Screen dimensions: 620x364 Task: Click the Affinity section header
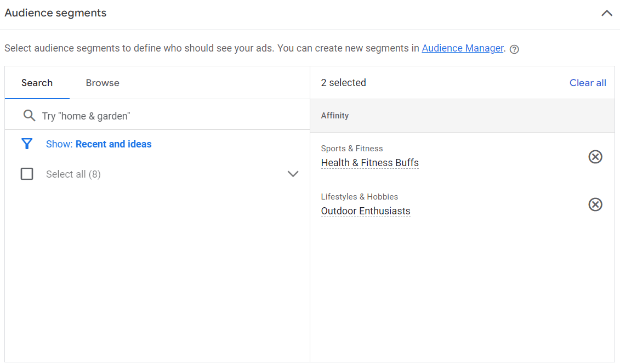pos(335,116)
